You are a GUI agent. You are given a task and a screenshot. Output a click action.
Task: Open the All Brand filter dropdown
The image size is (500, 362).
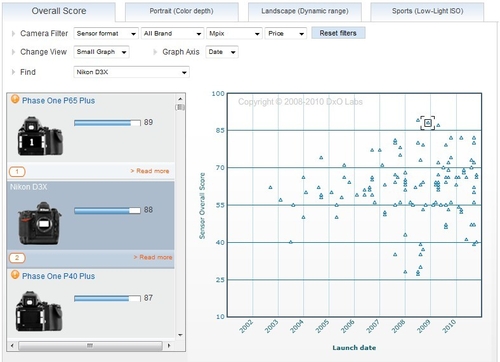pyautogui.click(x=172, y=34)
